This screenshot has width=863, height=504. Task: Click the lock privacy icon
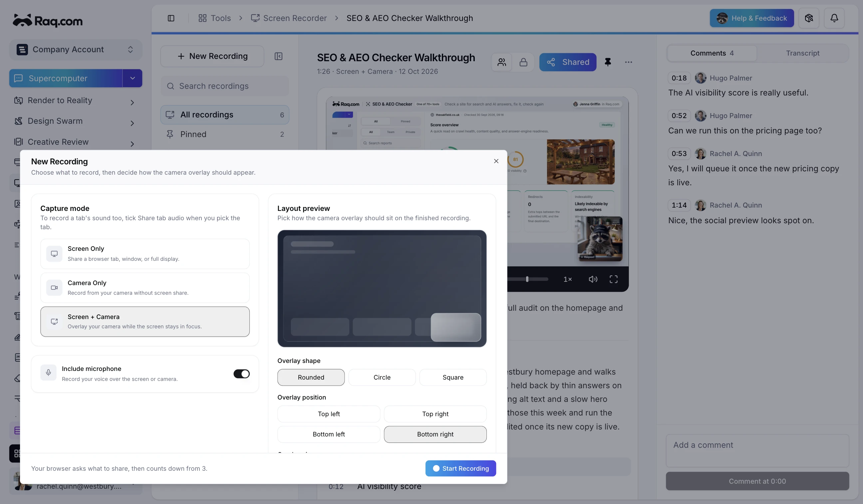(523, 62)
